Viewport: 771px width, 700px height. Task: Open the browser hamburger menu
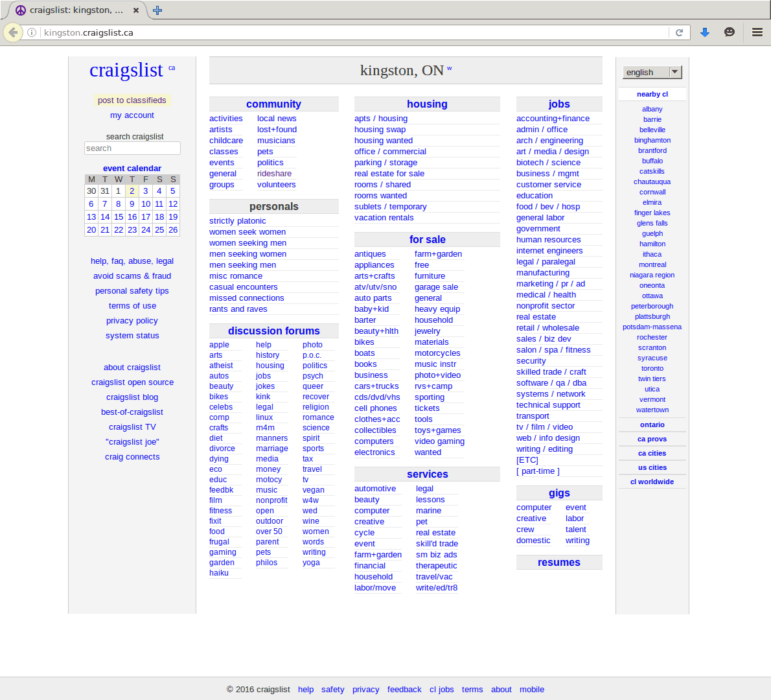tap(757, 32)
